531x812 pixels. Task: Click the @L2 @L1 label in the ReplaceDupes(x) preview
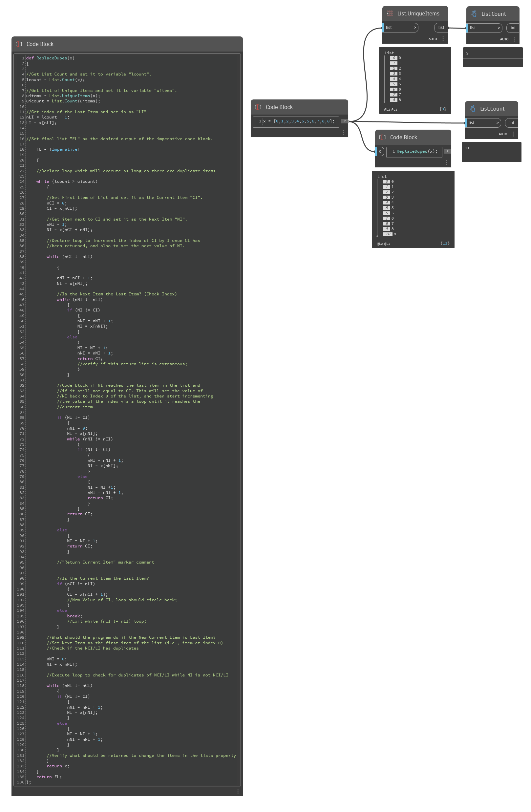click(x=384, y=244)
